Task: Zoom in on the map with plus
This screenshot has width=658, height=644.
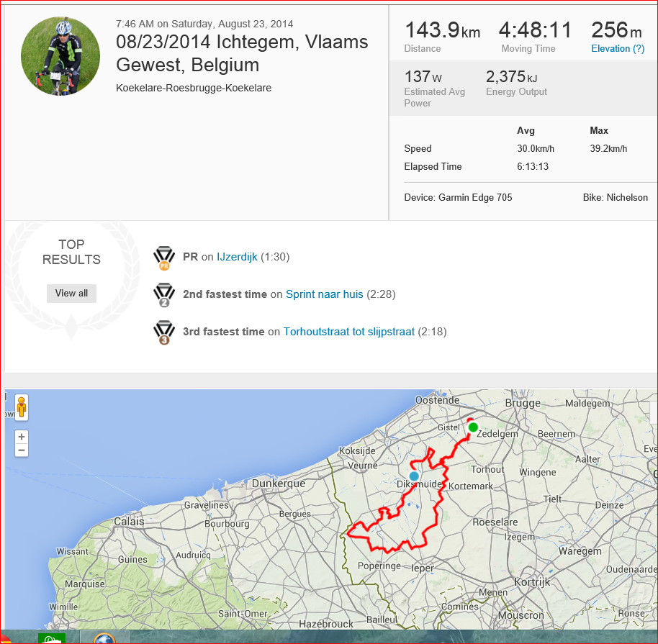Action: (x=22, y=437)
